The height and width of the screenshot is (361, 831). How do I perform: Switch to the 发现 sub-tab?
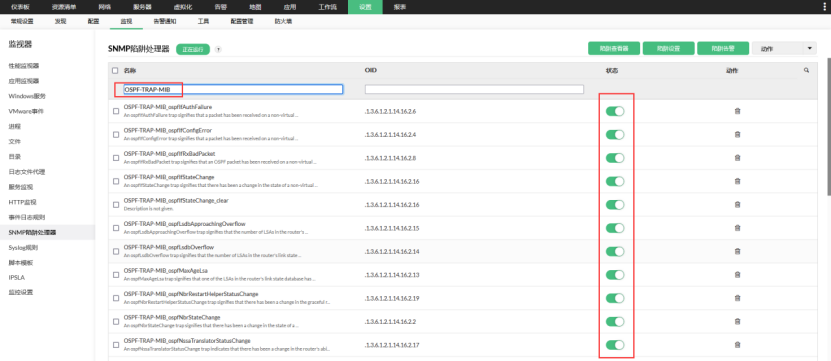pyautogui.click(x=60, y=22)
